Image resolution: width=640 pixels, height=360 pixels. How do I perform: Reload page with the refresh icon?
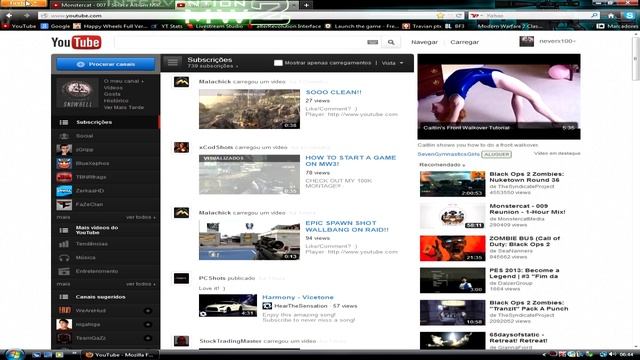459,16
